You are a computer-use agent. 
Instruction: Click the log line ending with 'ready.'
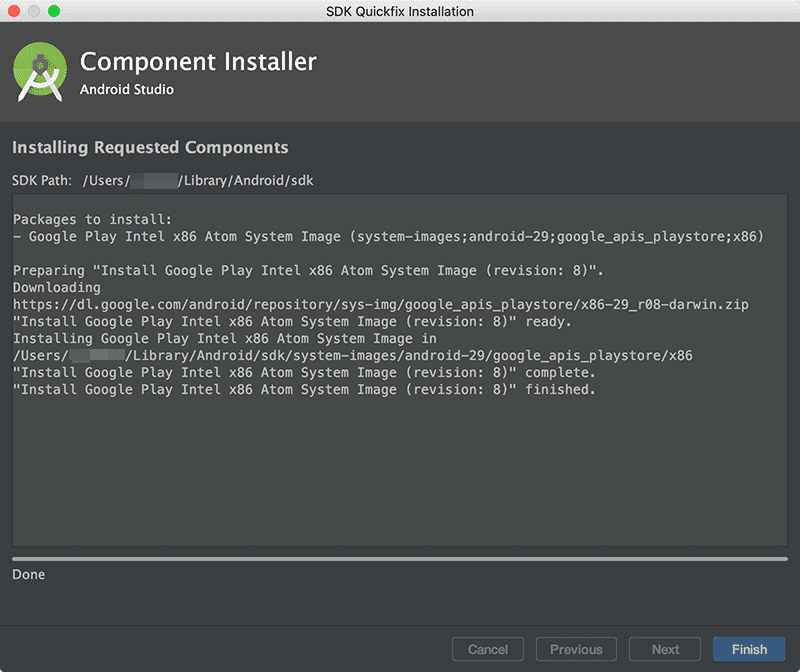coord(292,321)
